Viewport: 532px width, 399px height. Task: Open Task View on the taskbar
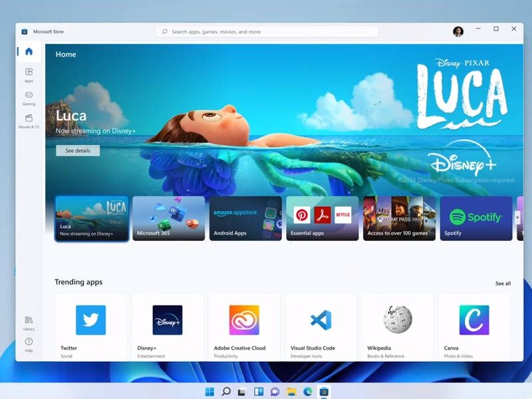[x=241, y=392]
